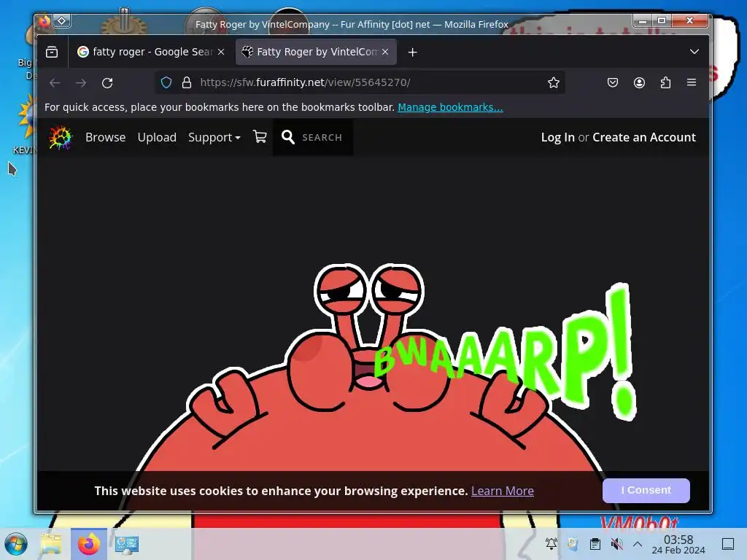
Task: Click the Log In link
Action: point(557,137)
